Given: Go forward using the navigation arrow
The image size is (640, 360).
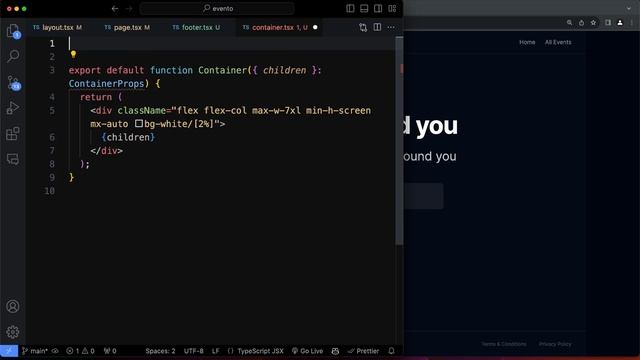Looking at the screenshot, I should (x=129, y=8).
